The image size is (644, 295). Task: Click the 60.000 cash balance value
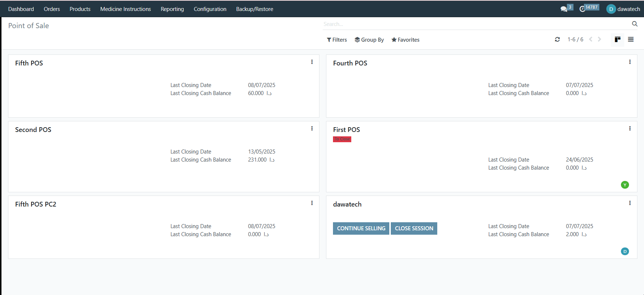pyautogui.click(x=260, y=93)
